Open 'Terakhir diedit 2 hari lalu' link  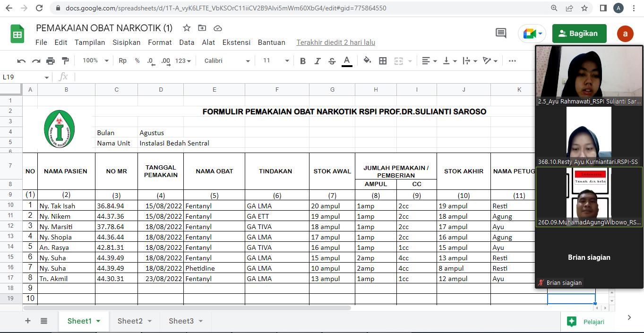pyautogui.click(x=335, y=42)
